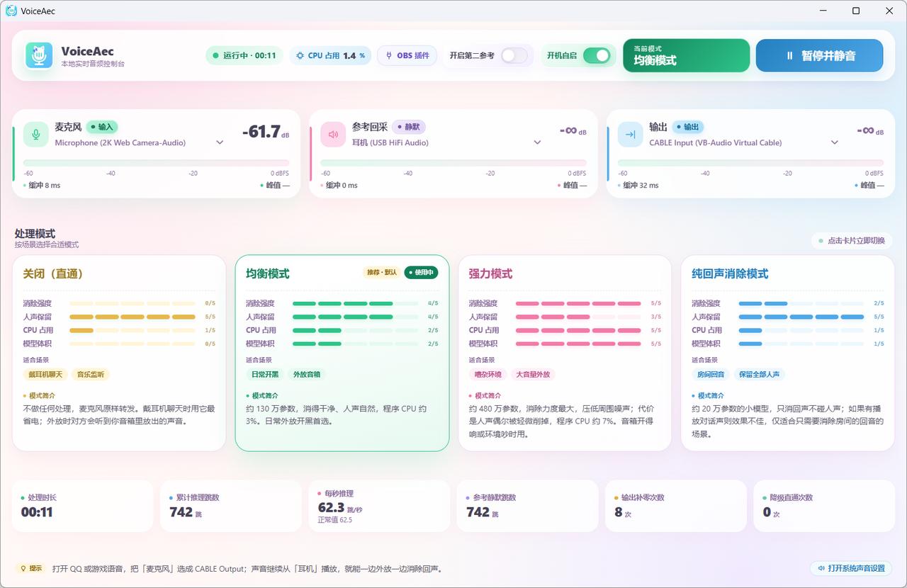Click the 当前模式 均衡模式 green button
Viewport: 907px width, 588px height.
point(686,55)
